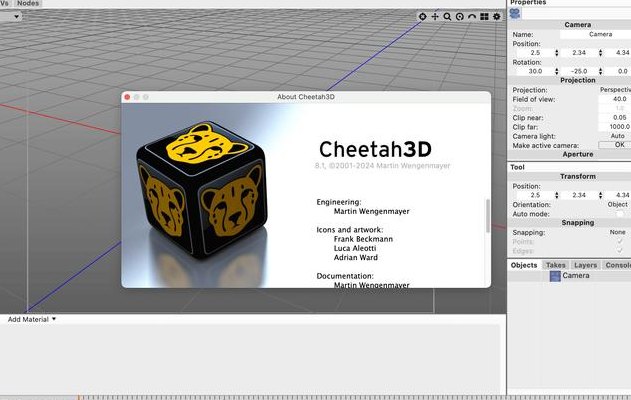Click the "Engineering:" heading in credits

339,202
